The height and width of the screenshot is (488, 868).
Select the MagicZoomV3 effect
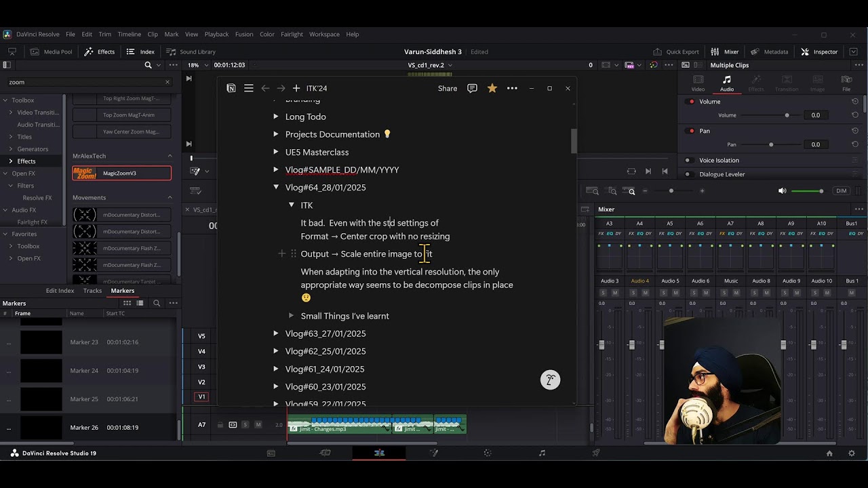[122, 174]
